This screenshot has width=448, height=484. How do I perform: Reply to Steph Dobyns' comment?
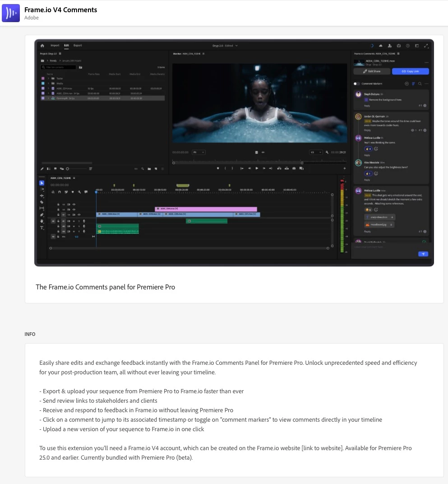click(x=367, y=106)
